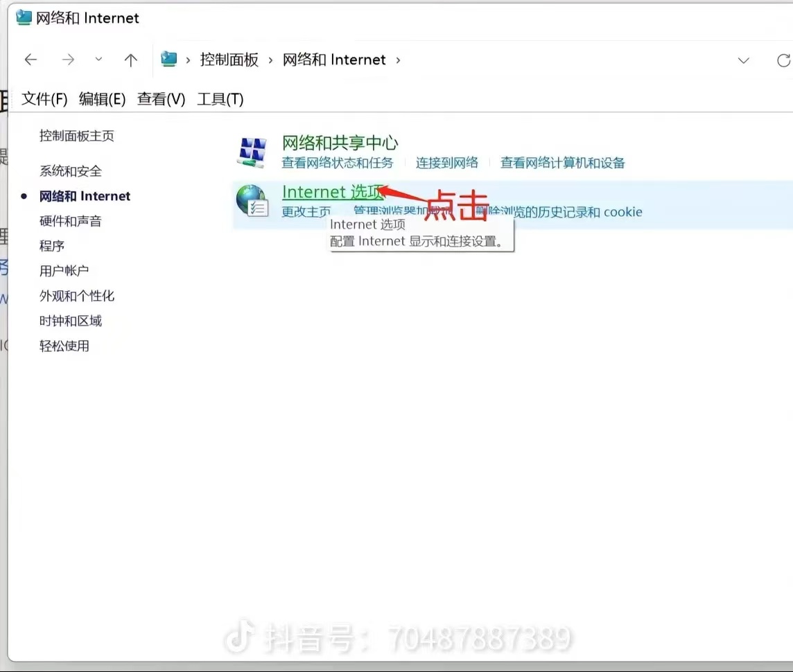The image size is (793, 672).
Task: Click the window title bar icon
Action: pos(24,18)
